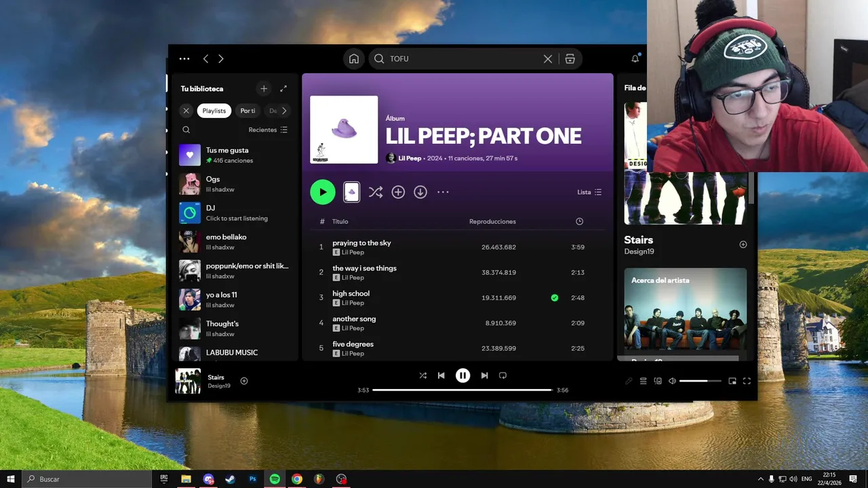The height and width of the screenshot is (488, 868).
Task: Open the LABUBU MUSIC playlist
Action: click(x=235, y=353)
